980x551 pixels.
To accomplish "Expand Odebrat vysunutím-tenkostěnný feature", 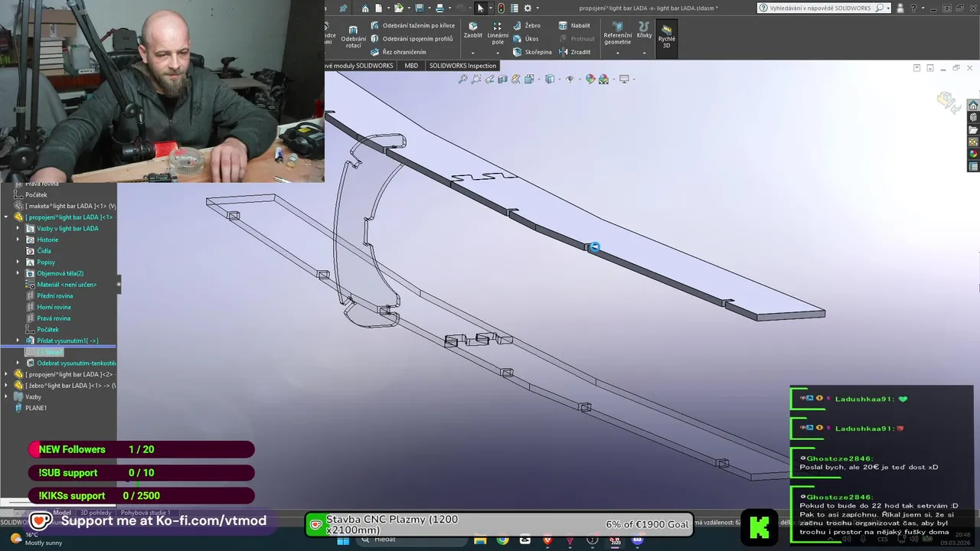I will click(18, 363).
